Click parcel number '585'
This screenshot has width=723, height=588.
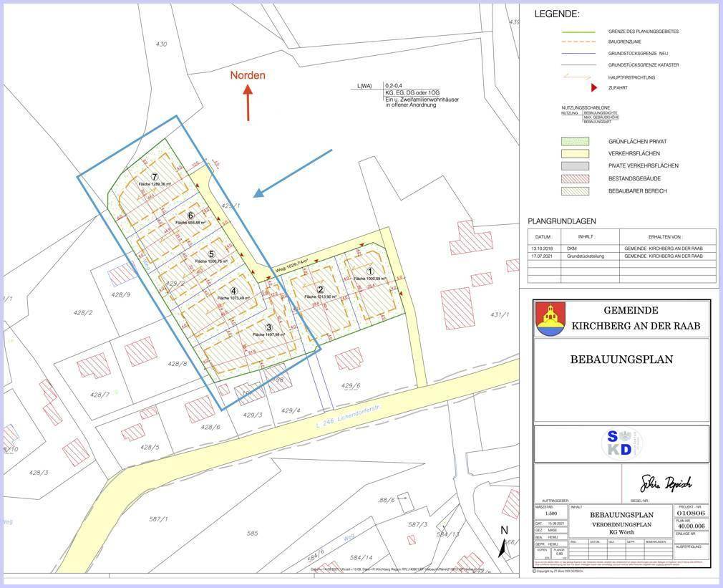[252, 533]
